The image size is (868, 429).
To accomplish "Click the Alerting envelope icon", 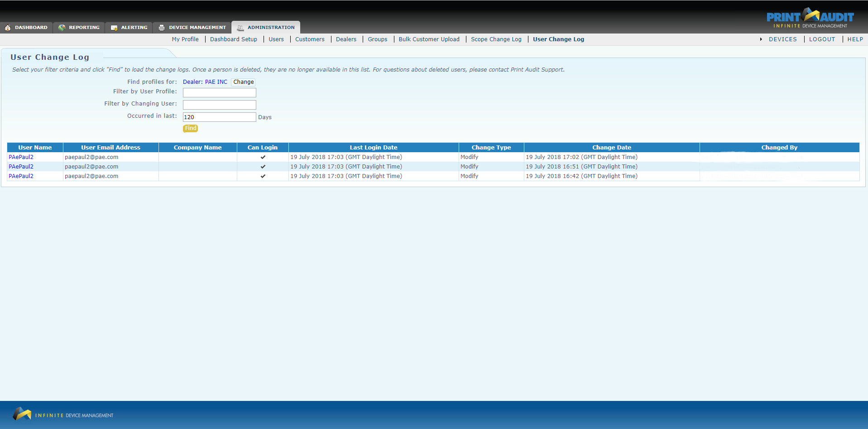I will tap(114, 28).
